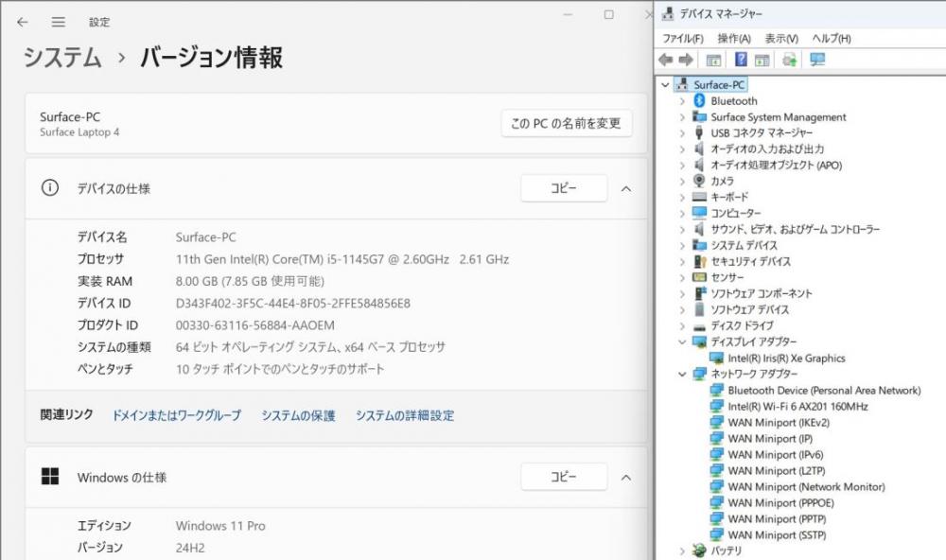Collapse the ディスプレイ アダプター tree node
This screenshot has width=946, height=560.
click(x=682, y=342)
